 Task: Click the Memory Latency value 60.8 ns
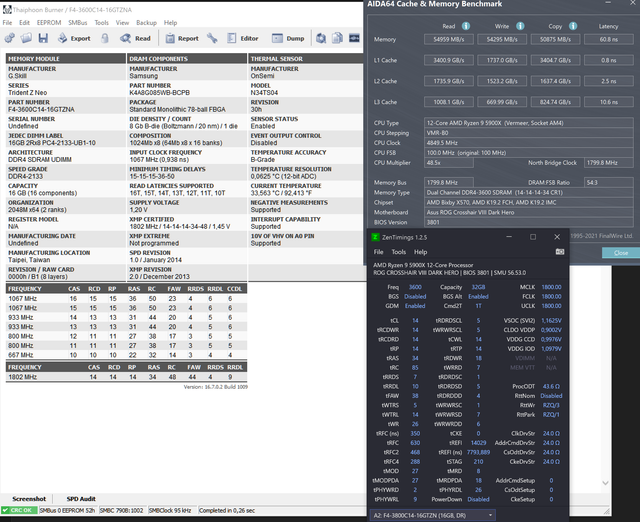pyautogui.click(x=609, y=39)
